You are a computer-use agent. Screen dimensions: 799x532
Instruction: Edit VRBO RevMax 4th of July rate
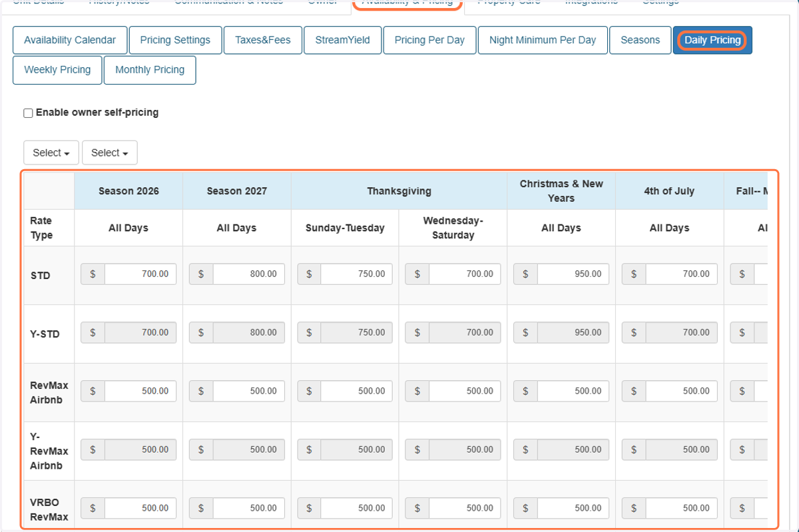click(682, 508)
